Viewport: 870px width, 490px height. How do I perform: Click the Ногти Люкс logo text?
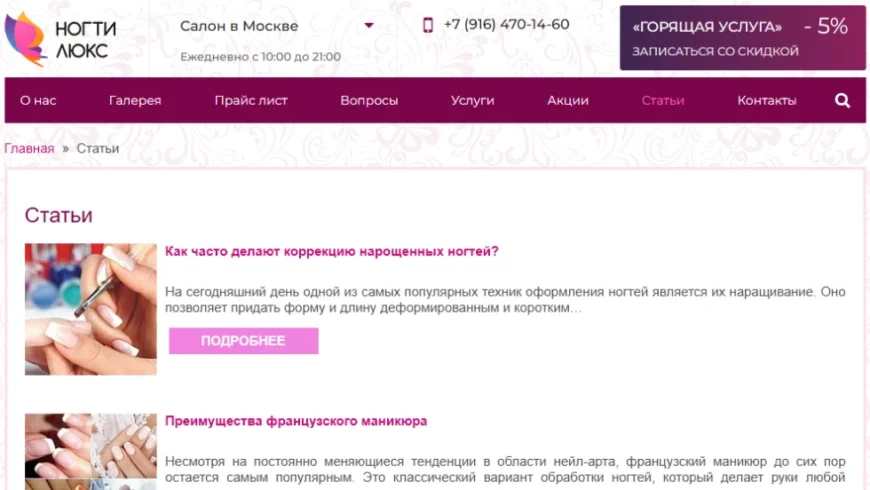point(85,39)
